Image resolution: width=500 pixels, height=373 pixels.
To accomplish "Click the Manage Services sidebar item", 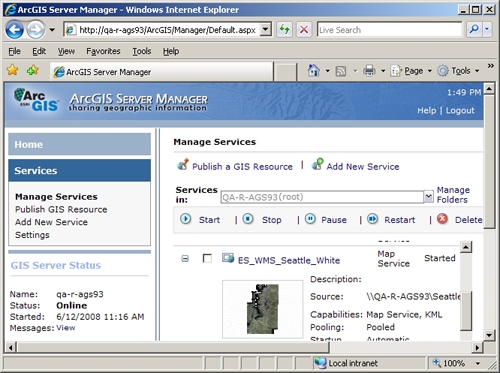I will (56, 197).
